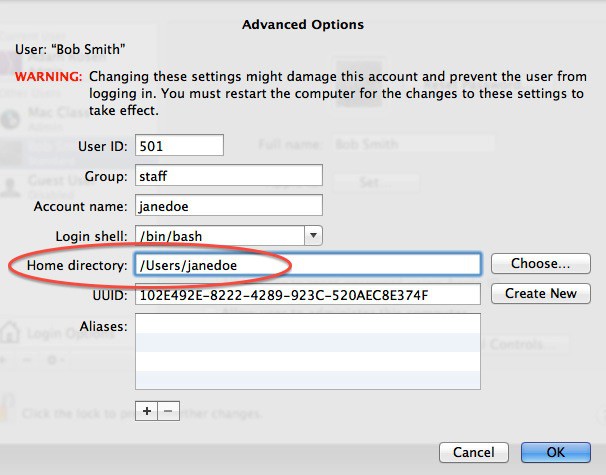Click Create New to generate a UUID
Image resolution: width=606 pixels, height=475 pixels.
(x=540, y=293)
